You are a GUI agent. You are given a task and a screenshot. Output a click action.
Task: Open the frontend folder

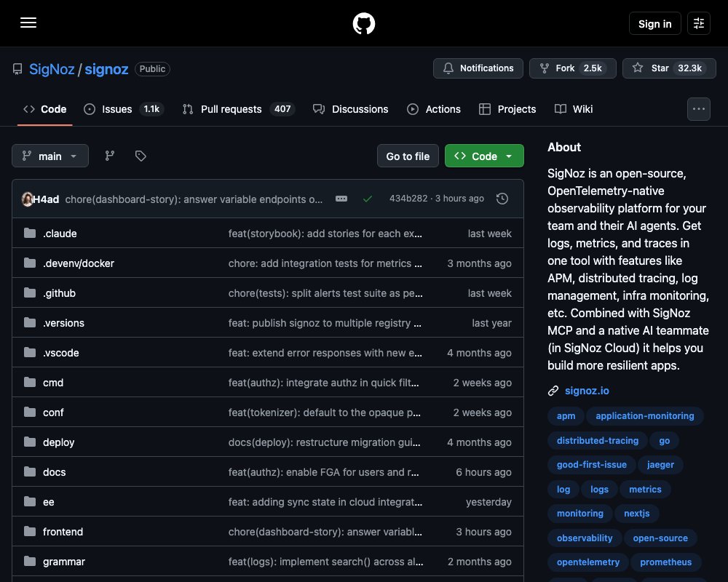point(63,532)
